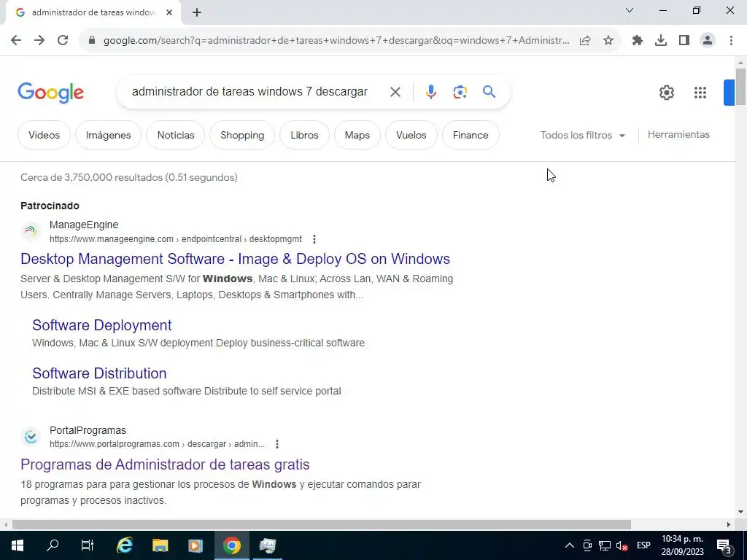
Task: Click the portalprogramas.com URL breadcrumb
Action: [158, 444]
